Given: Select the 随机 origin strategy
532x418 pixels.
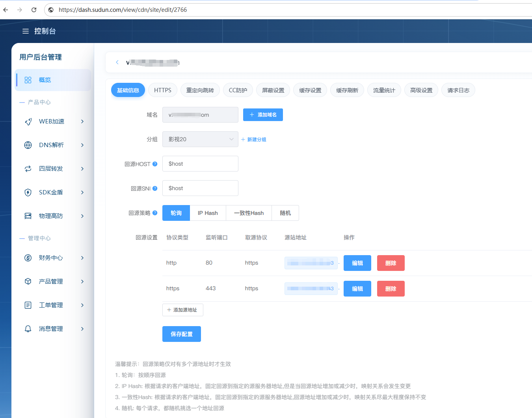Looking at the screenshot, I should [x=285, y=213].
